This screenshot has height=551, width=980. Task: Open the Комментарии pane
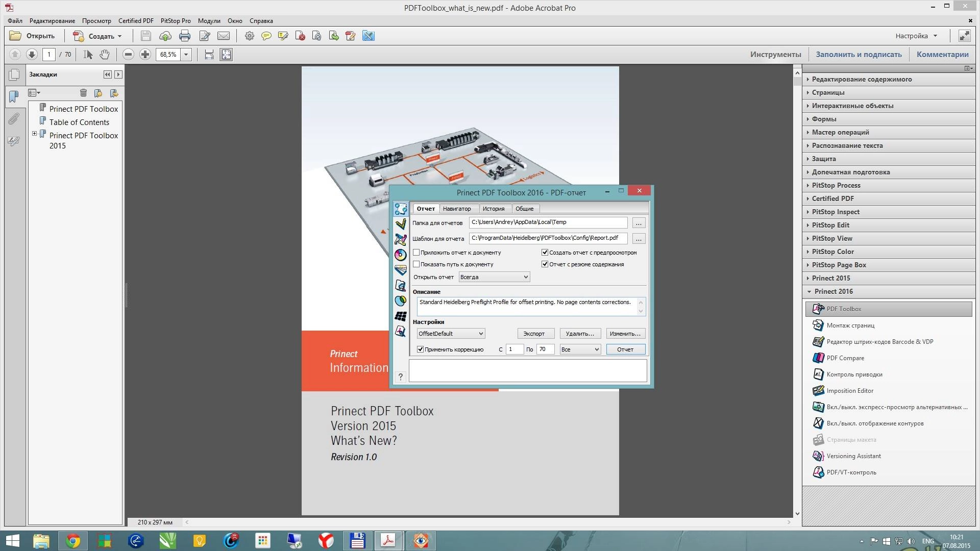[942, 54]
